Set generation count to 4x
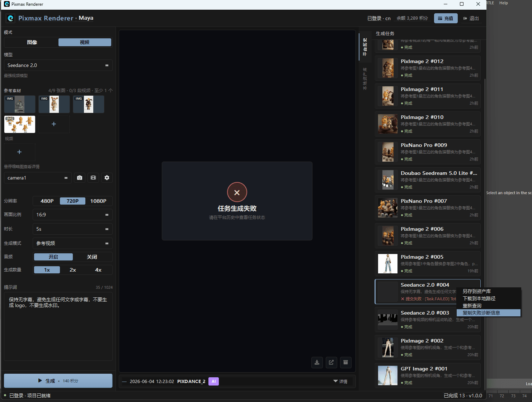Viewport: 532px width, 402px height. [98, 270]
